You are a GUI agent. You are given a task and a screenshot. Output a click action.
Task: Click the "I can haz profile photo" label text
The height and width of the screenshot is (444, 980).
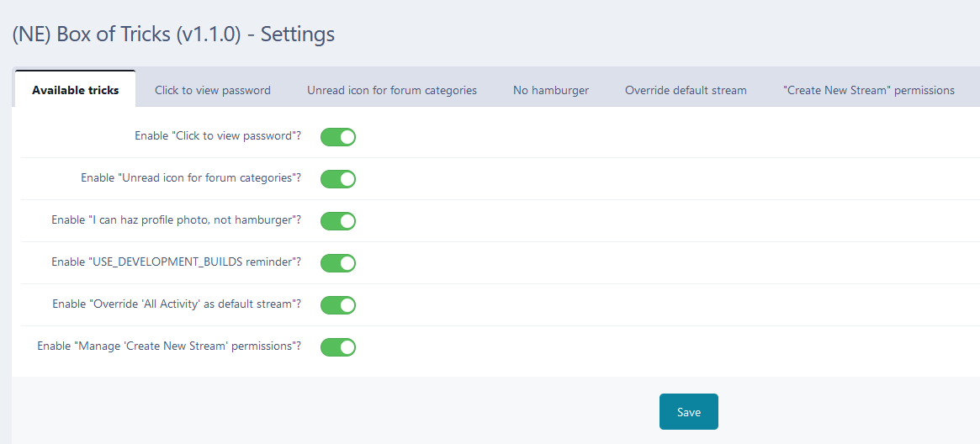tap(177, 220)
